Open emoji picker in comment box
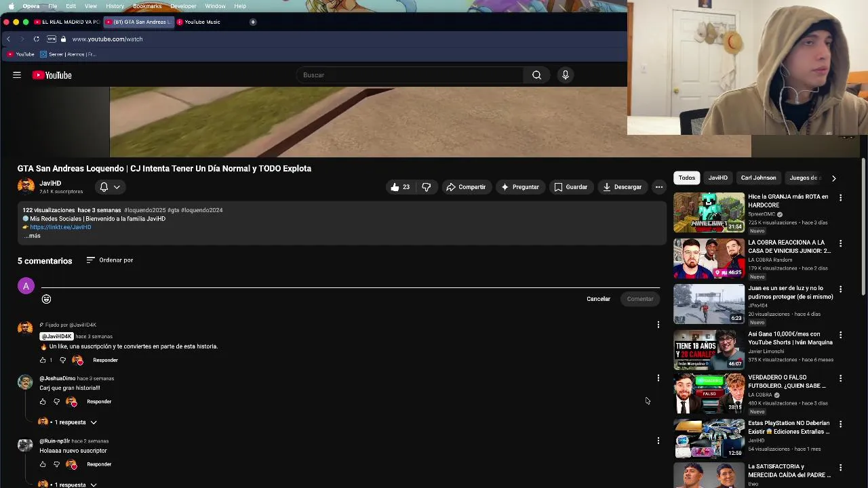Image resolution: width=868 pixels, height=488 pixels. pyautogui.click(x=46, y=299)
